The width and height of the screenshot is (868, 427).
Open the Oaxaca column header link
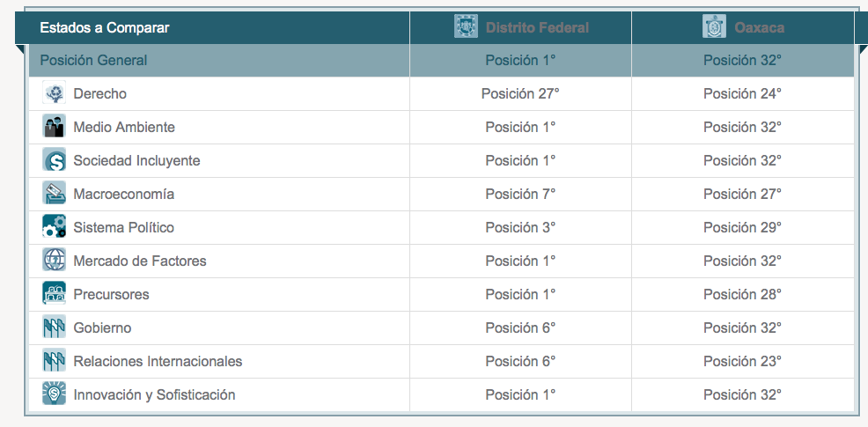759,27
